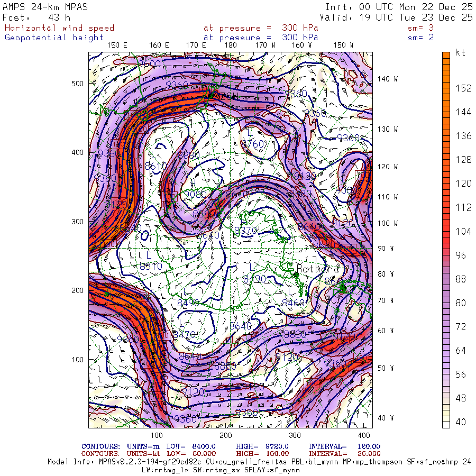Click the "56" colorbar value label
The width and height of the screenshot is (476, 476).
click(461, 374)
